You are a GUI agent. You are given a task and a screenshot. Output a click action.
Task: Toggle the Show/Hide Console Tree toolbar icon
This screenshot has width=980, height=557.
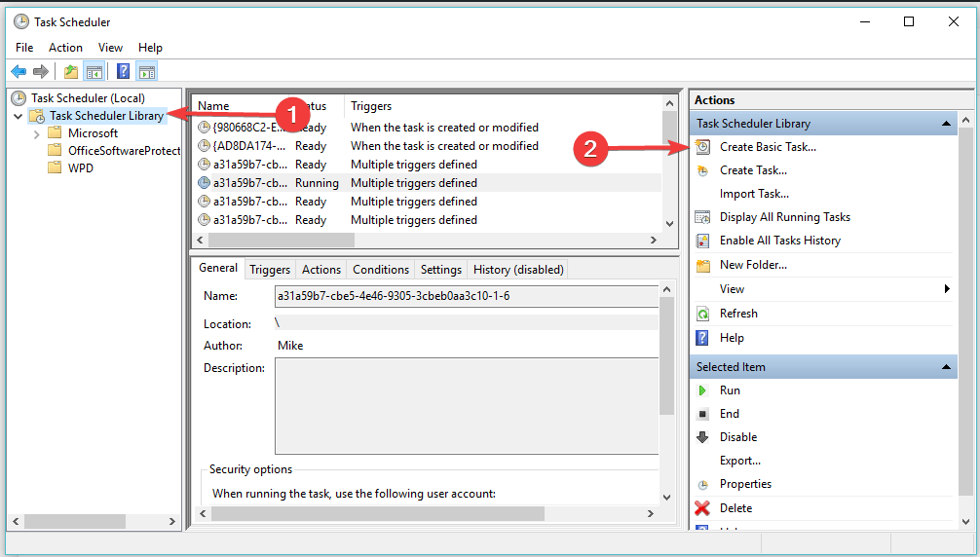tap(94, 72)
